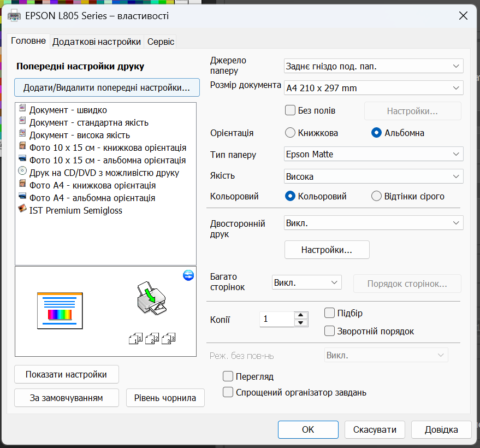Select 'IST Premium Semigloss' preset text

75,210
